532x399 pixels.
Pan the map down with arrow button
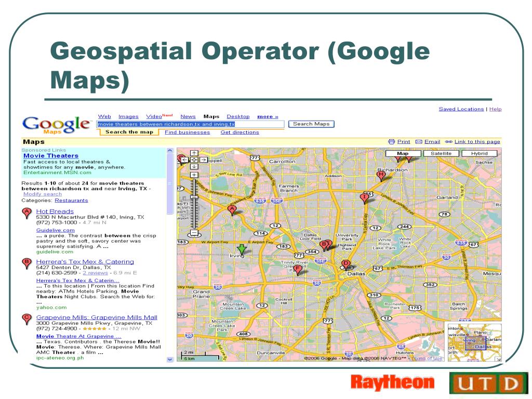(194, 166)
